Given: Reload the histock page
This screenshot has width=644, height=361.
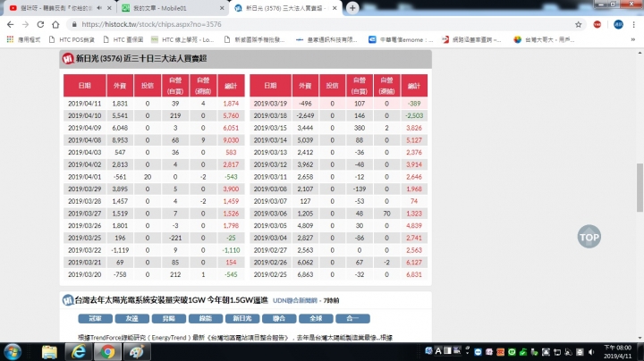Looking at the screenshot, I should 40,25.
